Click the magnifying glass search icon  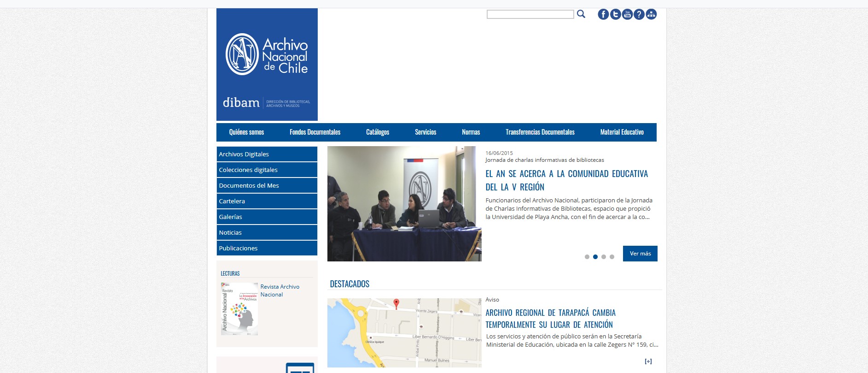click(581, 14)
